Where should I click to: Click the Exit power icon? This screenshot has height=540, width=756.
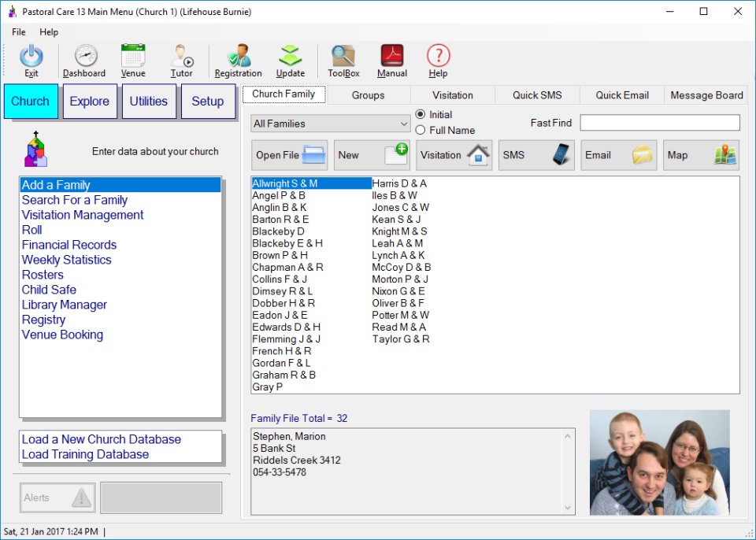point(31,57)
